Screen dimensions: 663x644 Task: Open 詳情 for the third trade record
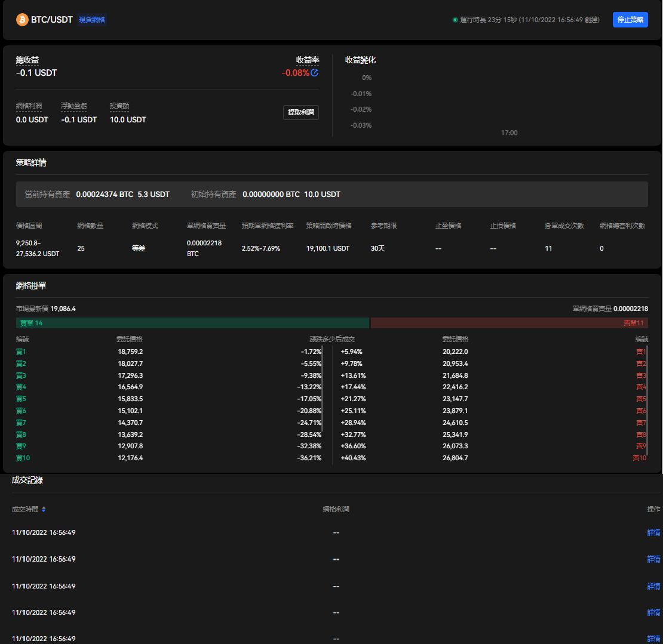point(653,586)
